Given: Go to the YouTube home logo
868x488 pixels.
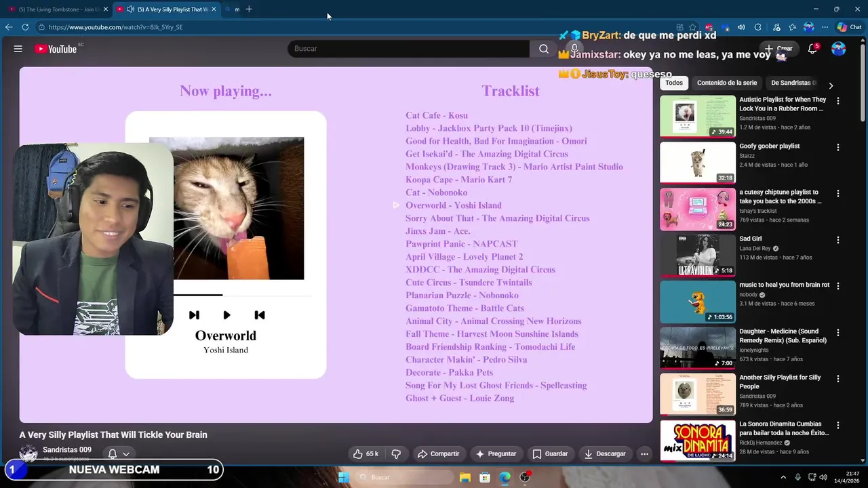Looking at the screenshot, I should point(56,49).
